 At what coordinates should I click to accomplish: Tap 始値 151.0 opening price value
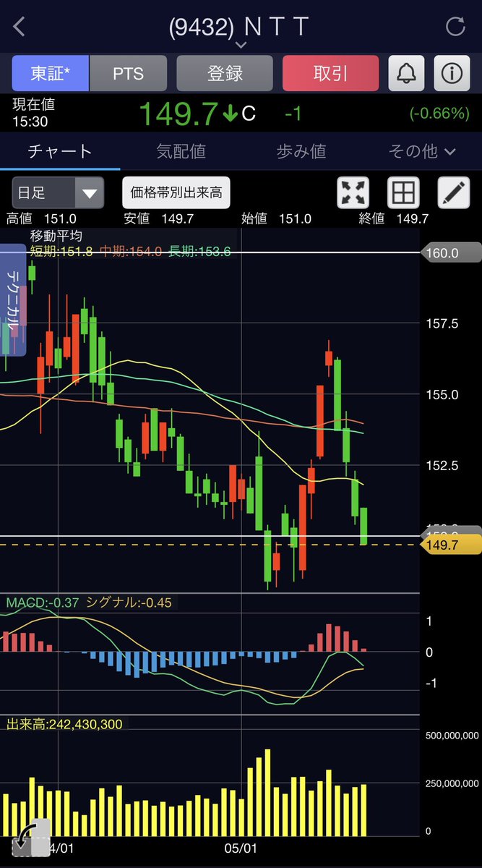click(x=275, y=218)
